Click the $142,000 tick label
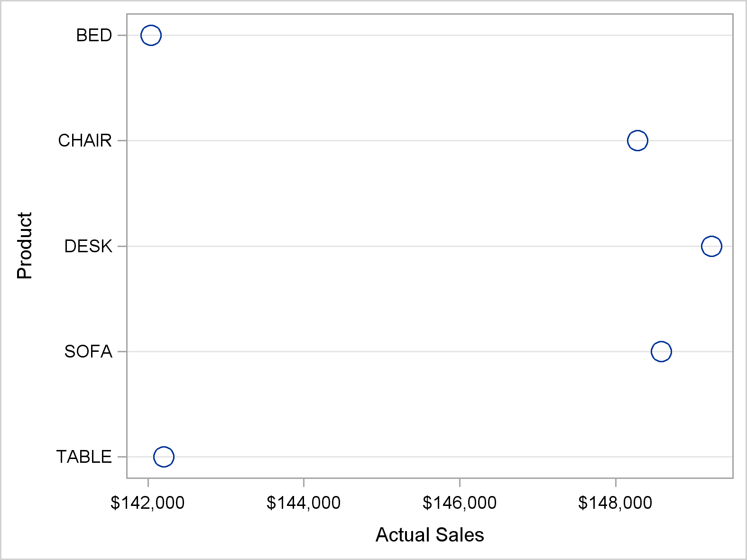Image resolution: width=747 pixels, height=560 pixels. (148, 503)
